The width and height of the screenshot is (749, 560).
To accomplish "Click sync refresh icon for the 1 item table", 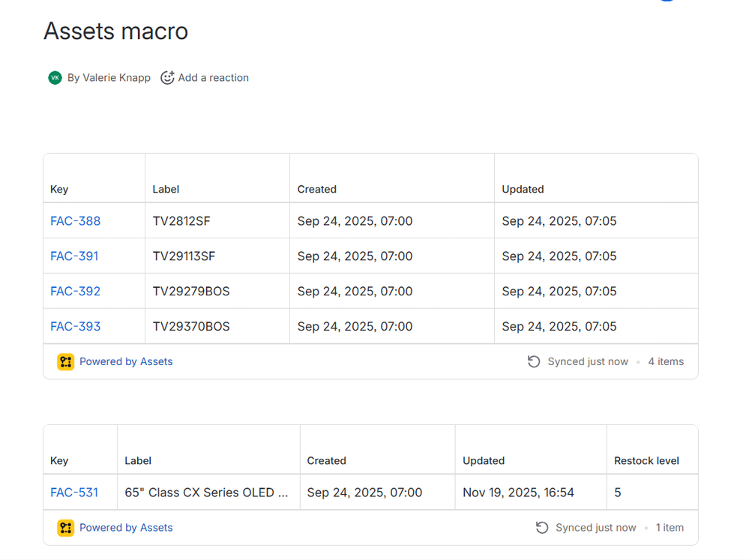I will (x=542, y=528).
